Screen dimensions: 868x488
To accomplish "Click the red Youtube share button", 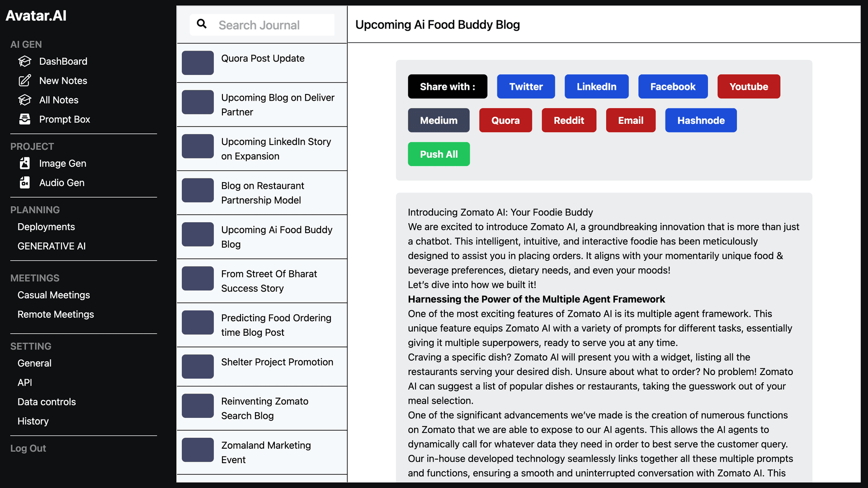I will click(x=749, y=86).
